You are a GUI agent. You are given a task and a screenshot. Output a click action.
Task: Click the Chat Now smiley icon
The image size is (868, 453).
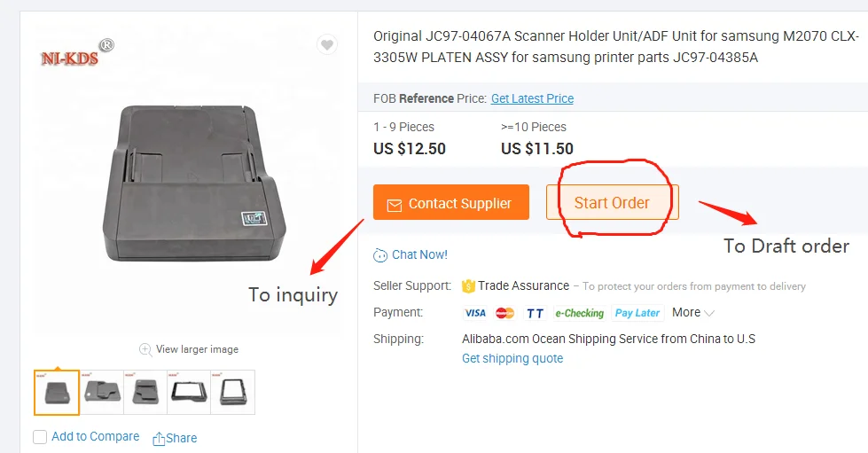380,255
